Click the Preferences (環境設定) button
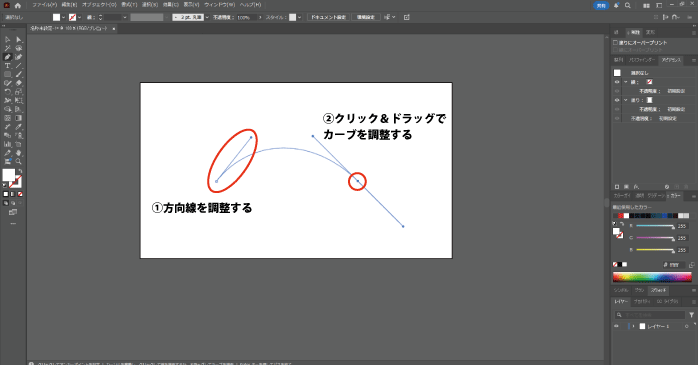Image resolution: width=698 pixels, height=365 pixels. pyautogui.click(x=365, y=17)
